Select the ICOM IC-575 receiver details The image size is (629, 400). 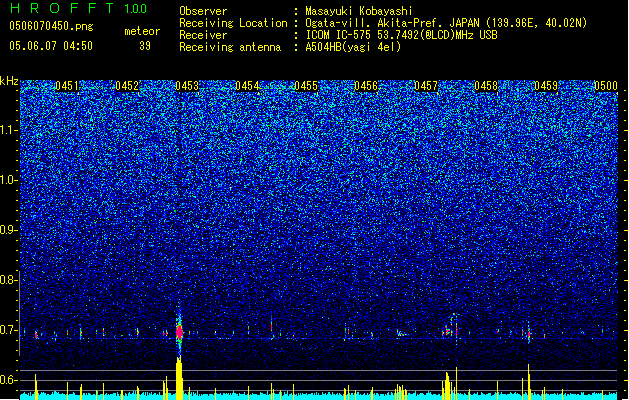pyautogui.click(x=401, y=35)
